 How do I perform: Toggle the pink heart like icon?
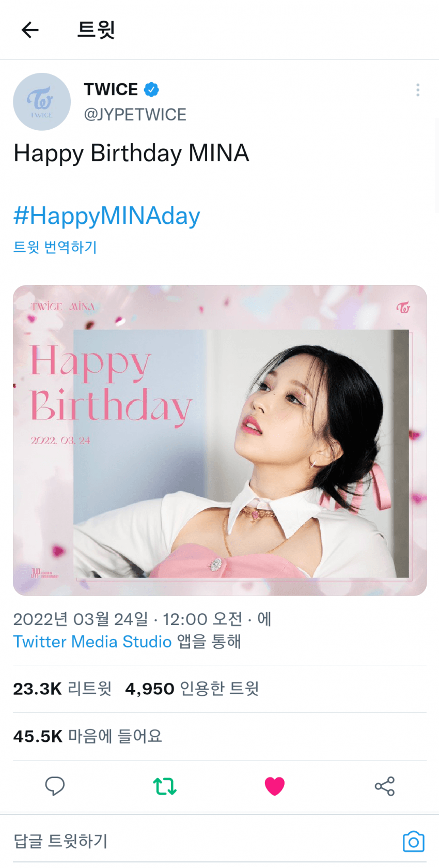coord(275,786)
